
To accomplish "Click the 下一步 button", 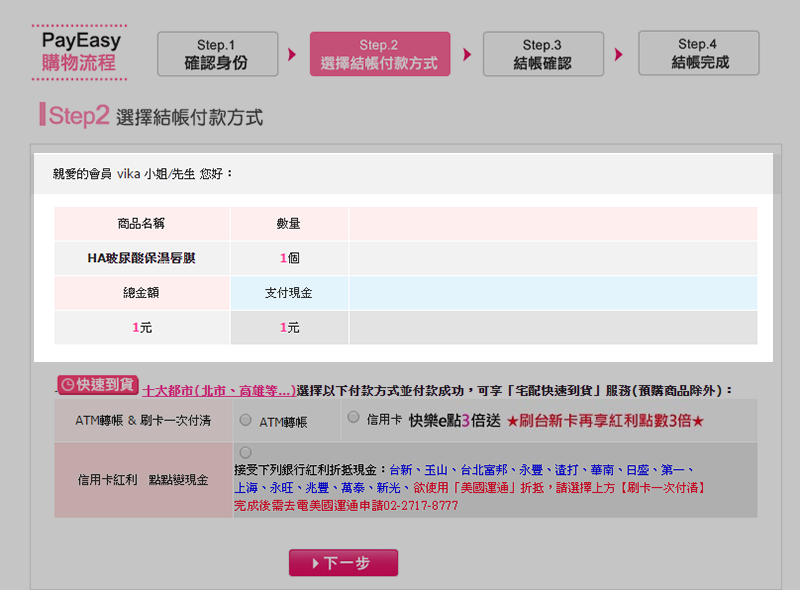I will [343, 563].
